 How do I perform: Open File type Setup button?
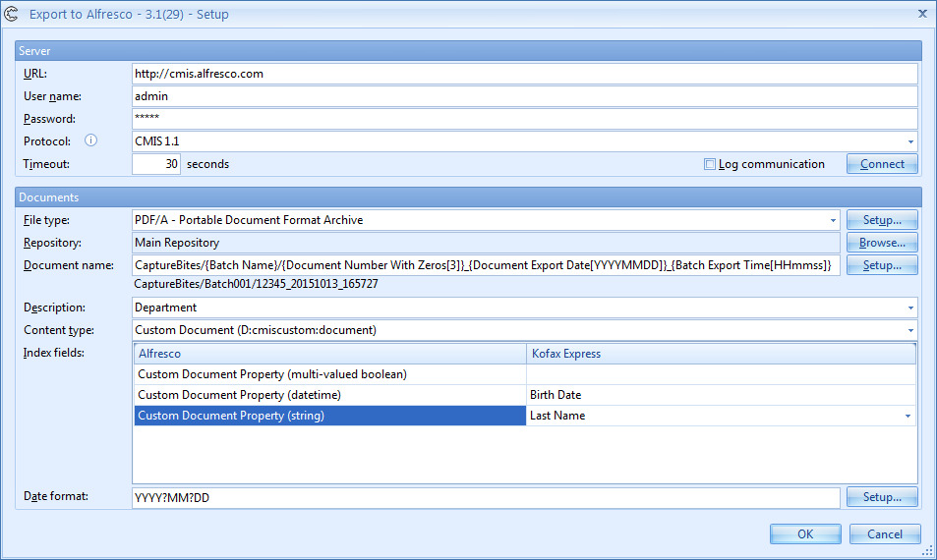click(x=882, y=220)
